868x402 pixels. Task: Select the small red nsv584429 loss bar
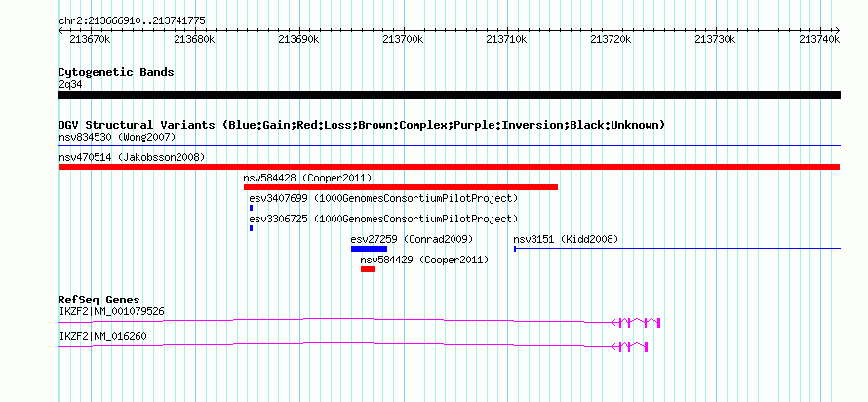click(368, 269)
